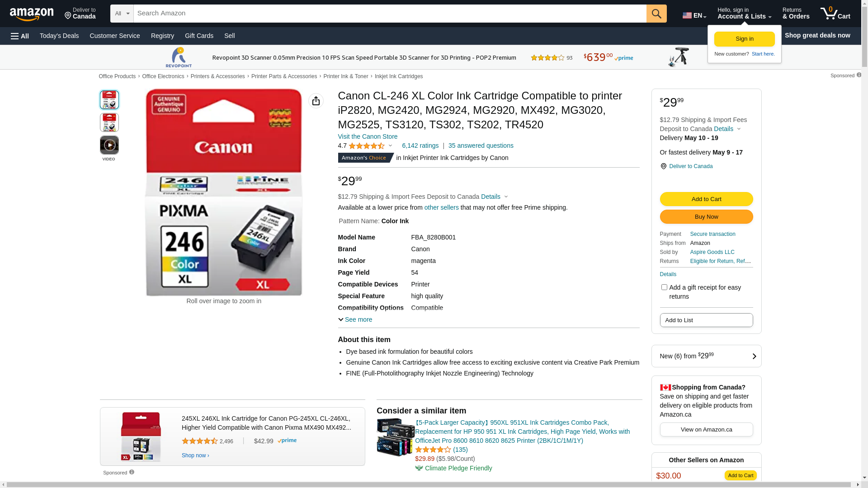Viewport: 868px width, 488px height.
Task: Click the Sponsored info icon below the ad
Action: (132, 472)
